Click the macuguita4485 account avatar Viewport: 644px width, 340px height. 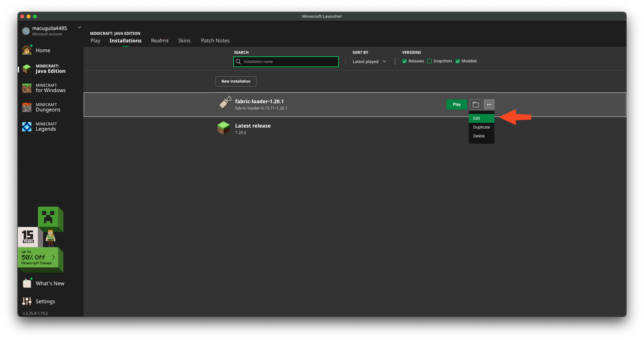click(26, 31)
